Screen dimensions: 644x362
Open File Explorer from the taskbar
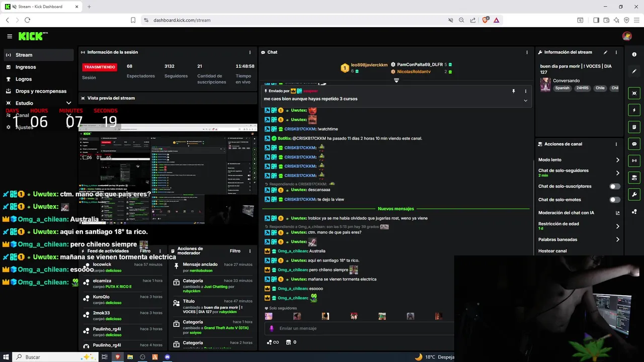click(130, 357)
